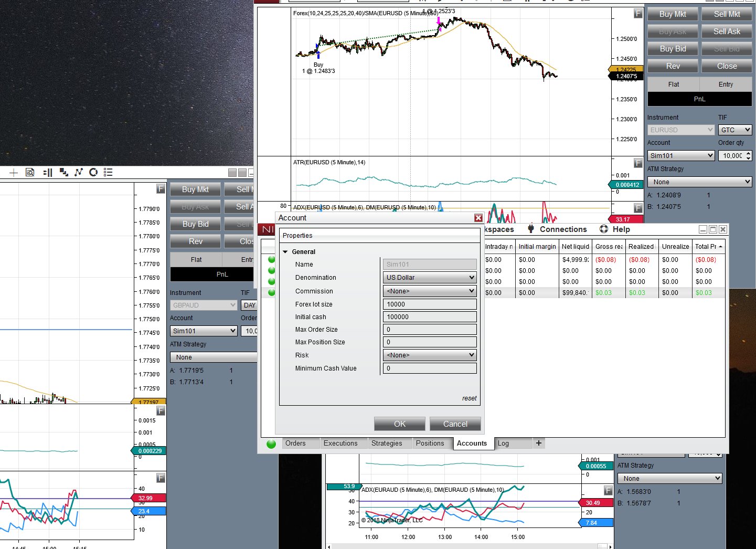Screen dimensions: 756x549
Task: Confirm Account dialog with OK
Action: (x=400, y=424)
